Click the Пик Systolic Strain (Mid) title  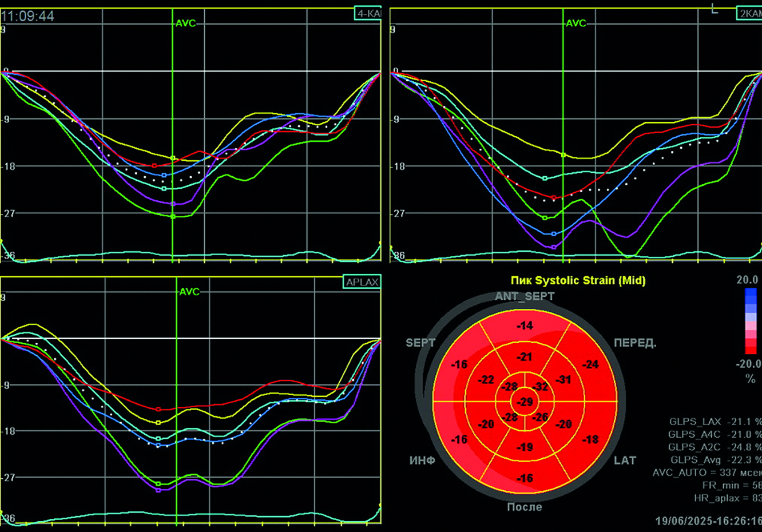pos(578,280)
